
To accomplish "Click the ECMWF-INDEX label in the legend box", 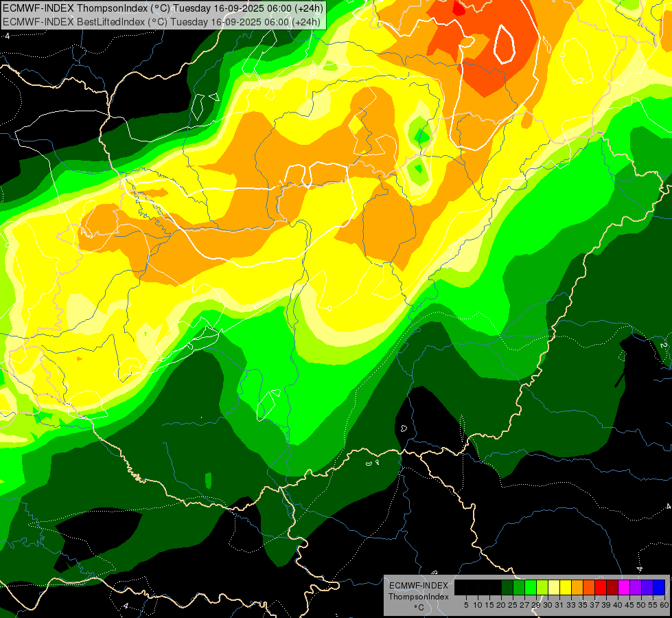I will point(418,586).
